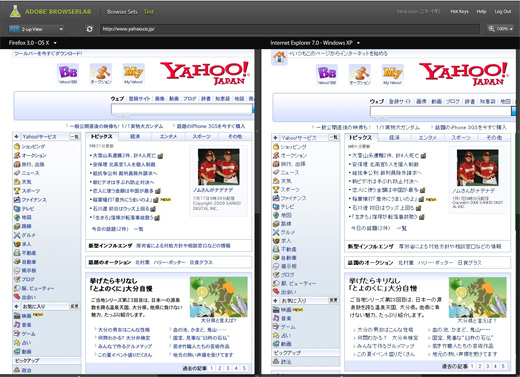Screen dimensions: 520x377
Task: Click the ゲーム icon in the Internet Explorer pane sidebar
Action: click(x=276, y=327)
